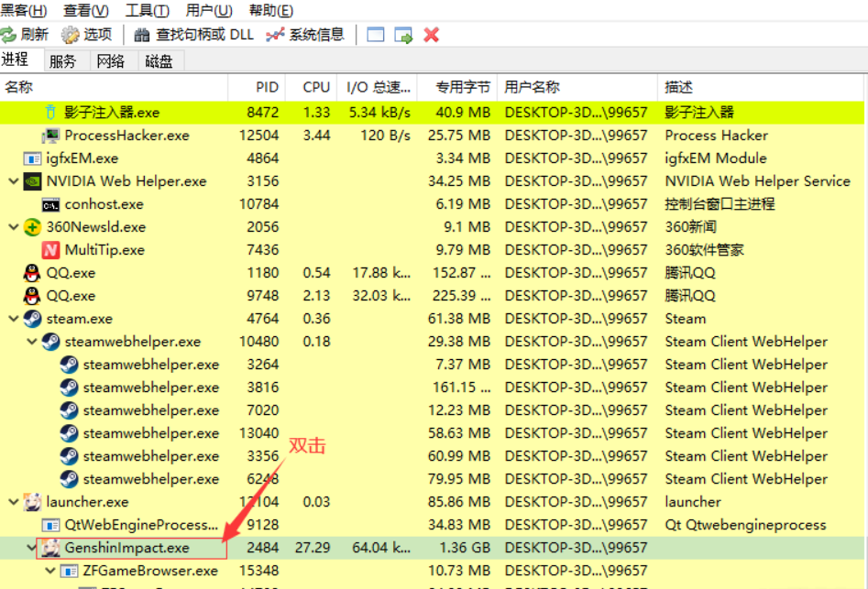Switch to the 服务 tab
Image resolution: width=868 pixels, height=589 pixels.
63,61
